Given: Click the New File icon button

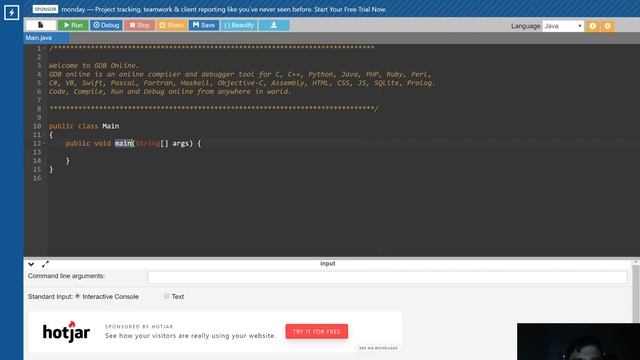Looking at the screenshot, I should tap(41, 25).
